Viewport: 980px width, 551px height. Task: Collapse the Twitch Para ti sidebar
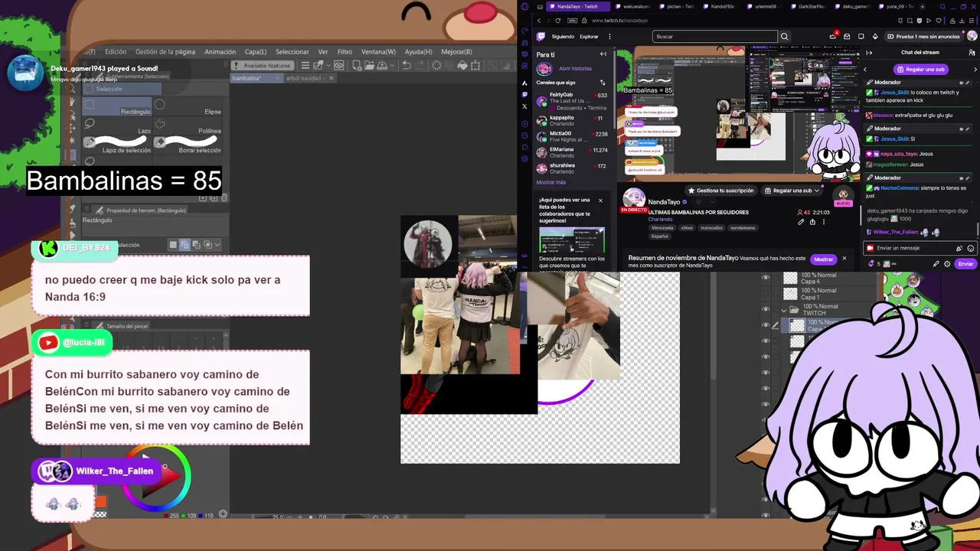click(603, 54)
